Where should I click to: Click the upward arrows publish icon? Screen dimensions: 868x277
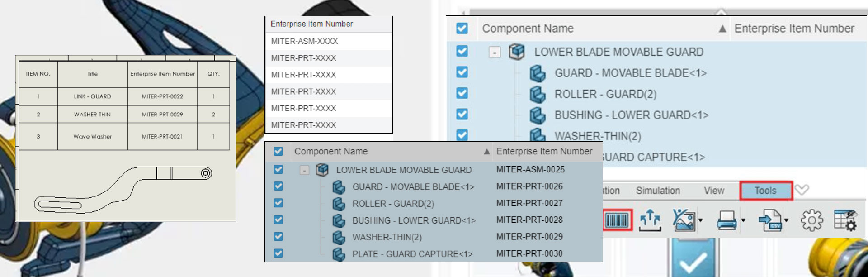click(650, 220)
